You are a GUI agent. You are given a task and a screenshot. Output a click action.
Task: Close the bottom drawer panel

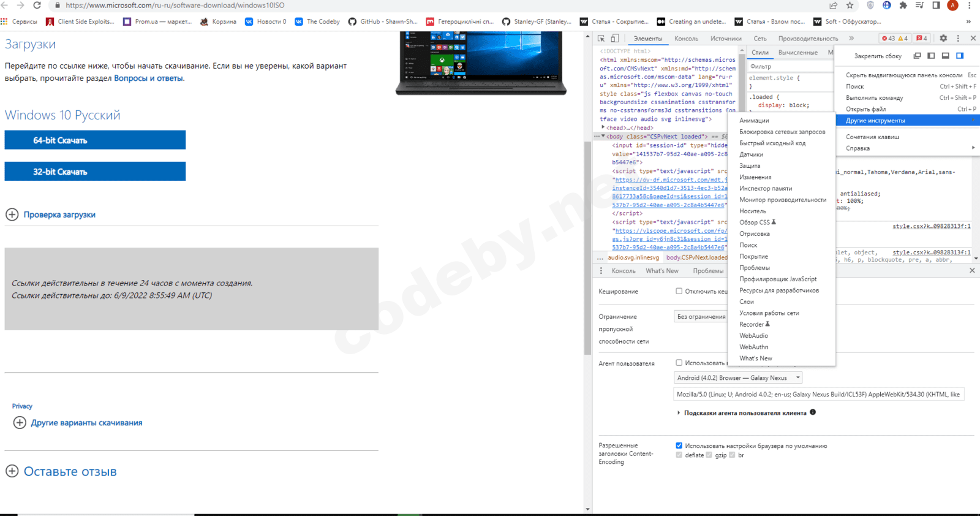[x=972, y=270]
